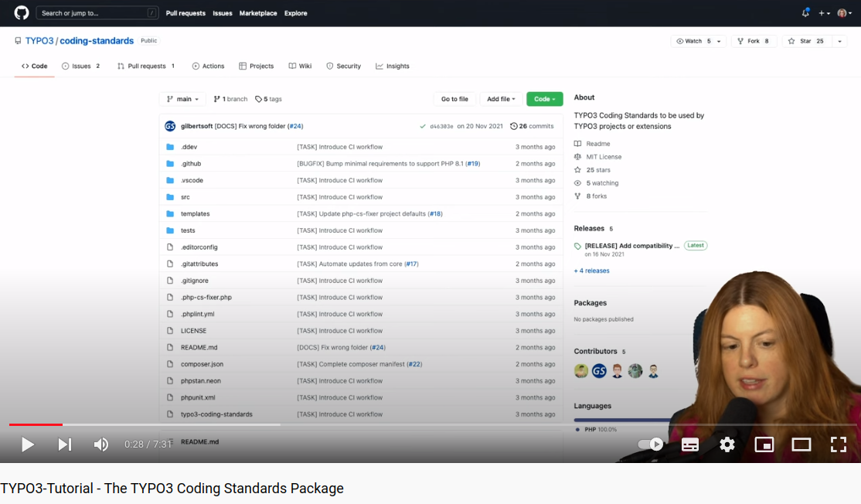The height and width of the screenshot is (504, 861).
Task: Enable subtitles with the captions icon
Action: pos(690,444)
